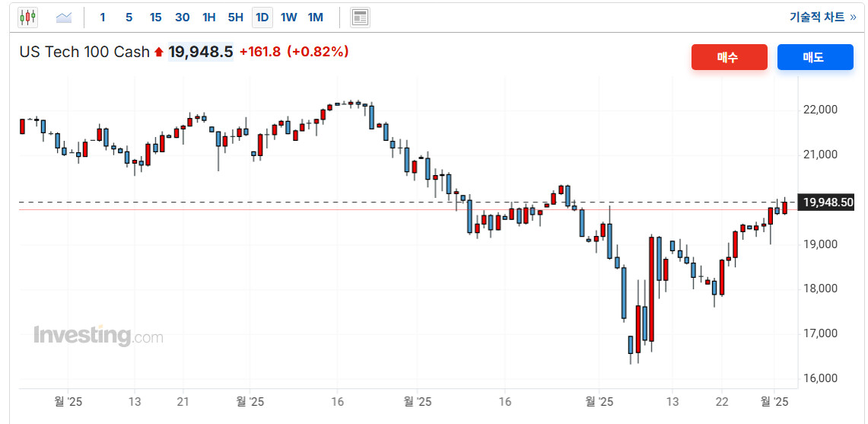Switch chart to 1H timeframe
This screenshot has height=424, width=868.
pyautogui.click(x=209, y=17)
